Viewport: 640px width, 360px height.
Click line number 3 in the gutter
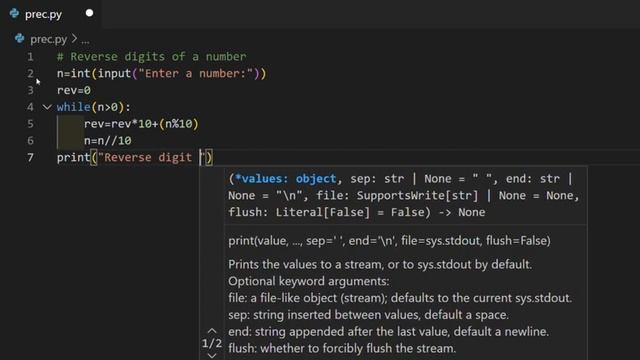point(31,90)
